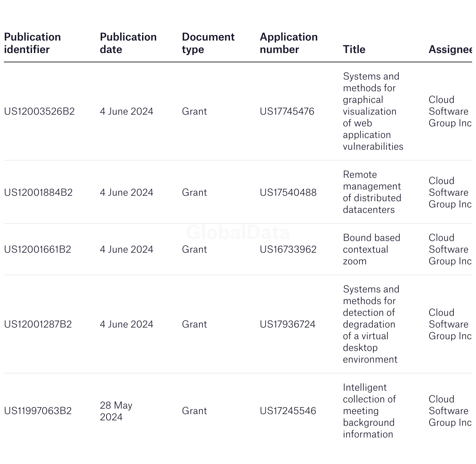
Task: Select publication identifier US12001884B2
Action: [x=38, y=193]
